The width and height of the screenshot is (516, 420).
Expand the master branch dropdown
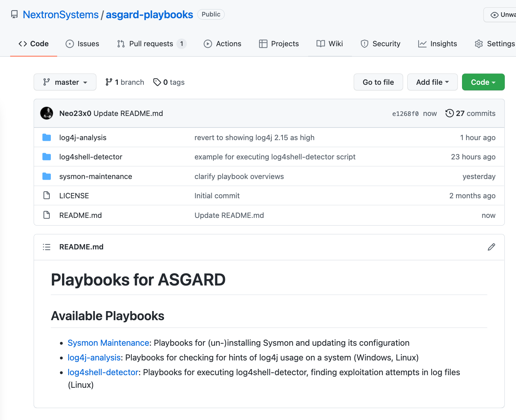(65, 82)
